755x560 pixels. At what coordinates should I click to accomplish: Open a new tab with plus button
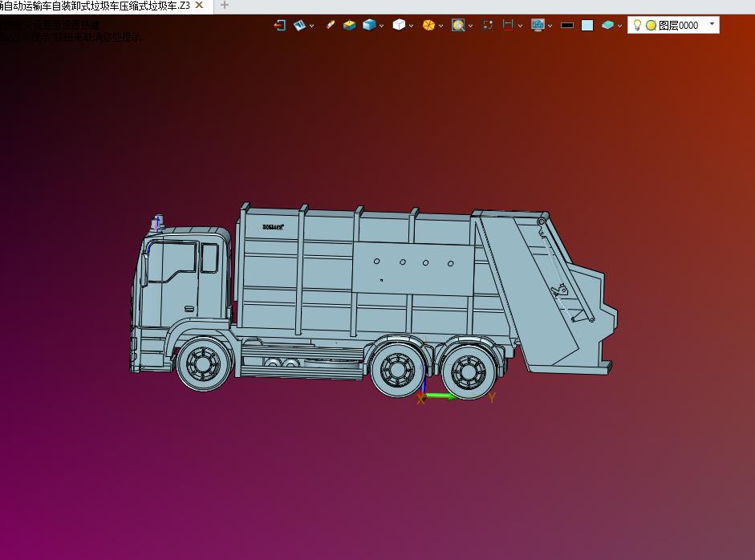click(225, 6)
